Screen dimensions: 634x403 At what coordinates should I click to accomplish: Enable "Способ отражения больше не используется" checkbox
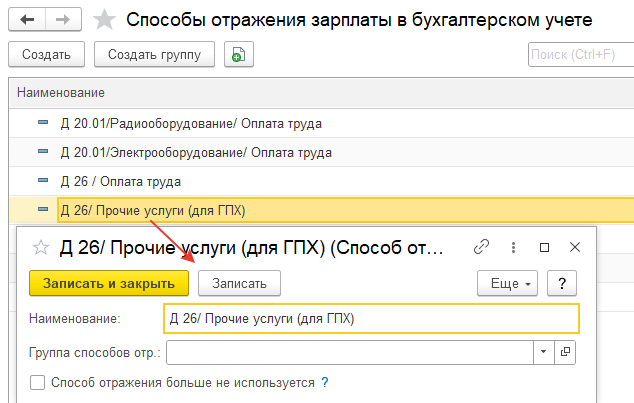pyautogui.click(x=38, y=382)
